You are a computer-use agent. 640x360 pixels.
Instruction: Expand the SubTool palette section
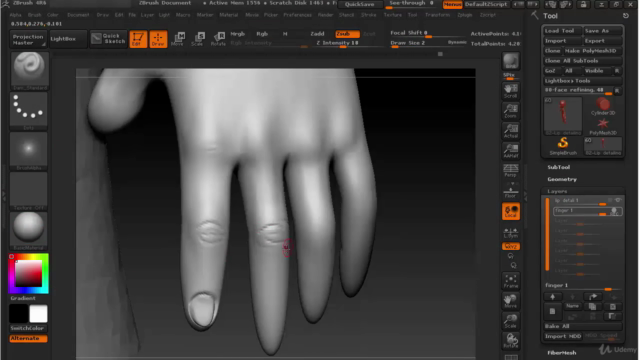pyautogui.click(x=559, y=167)
